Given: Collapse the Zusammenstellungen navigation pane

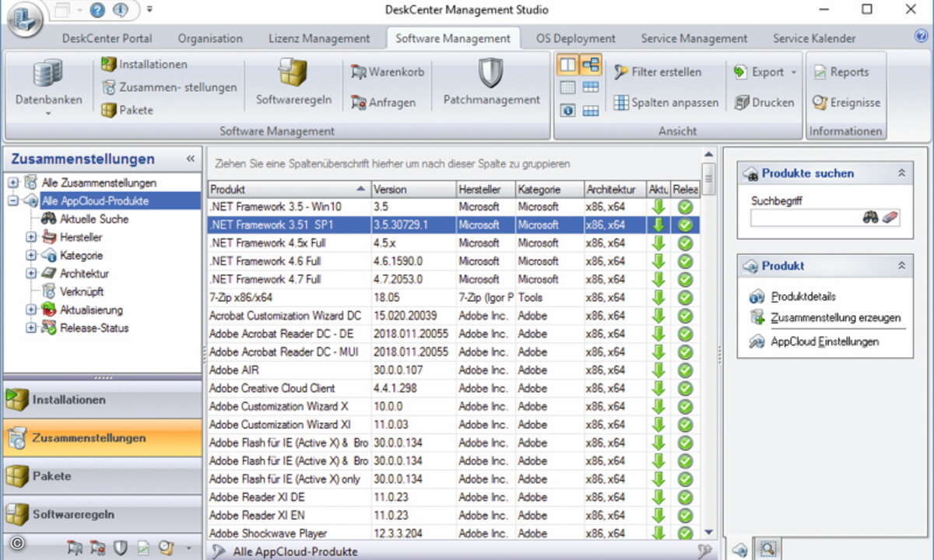Looking at the screenshot, I should tap(191, 159).
